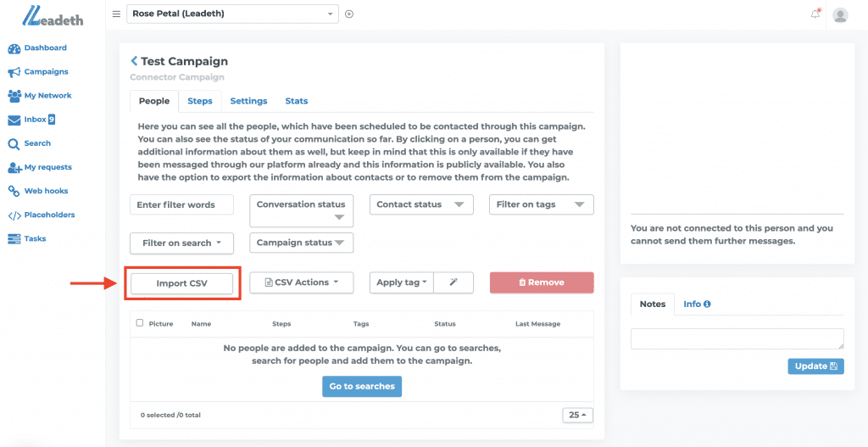Image resolution: width=868 pixels, height=447 pixels.
Task: Open the Dashboard gauge icon
Action: pyautogui.click(x=14, y=48)
